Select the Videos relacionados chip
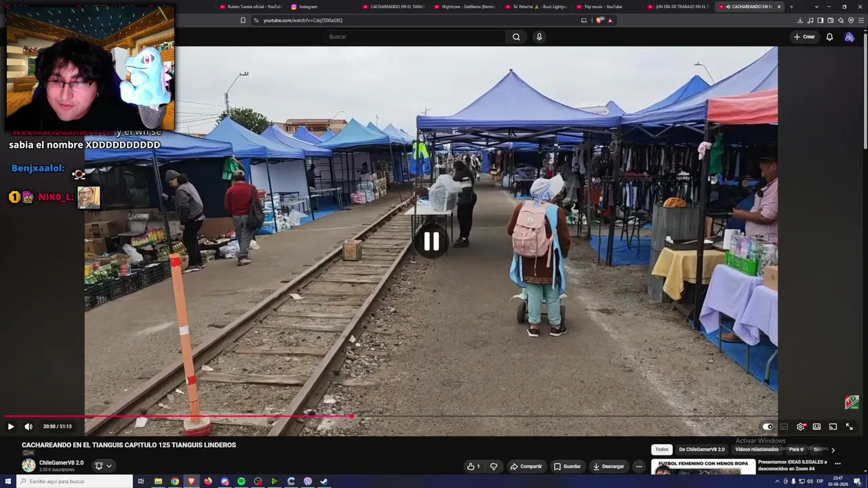 tap(757, 449)
